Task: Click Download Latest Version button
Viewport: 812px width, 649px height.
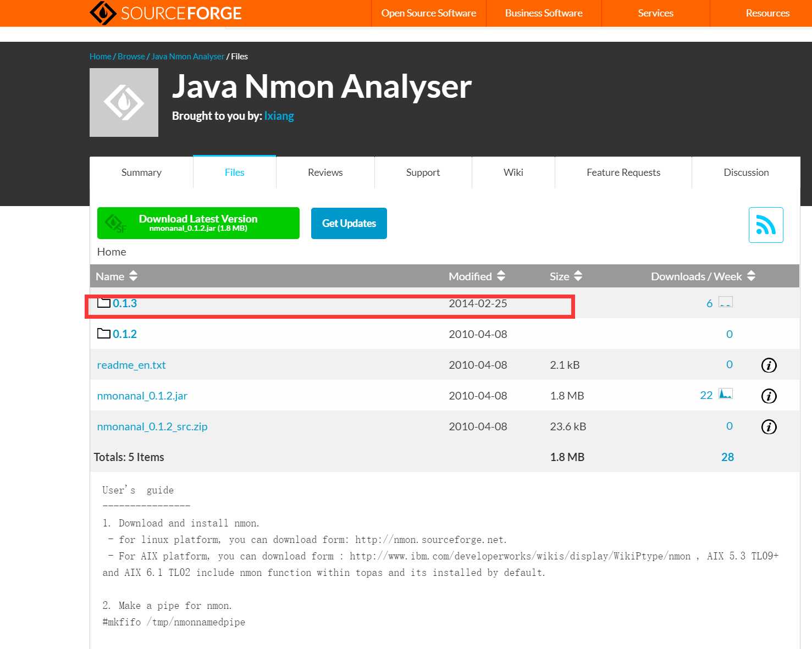Action: click(198, 223)
